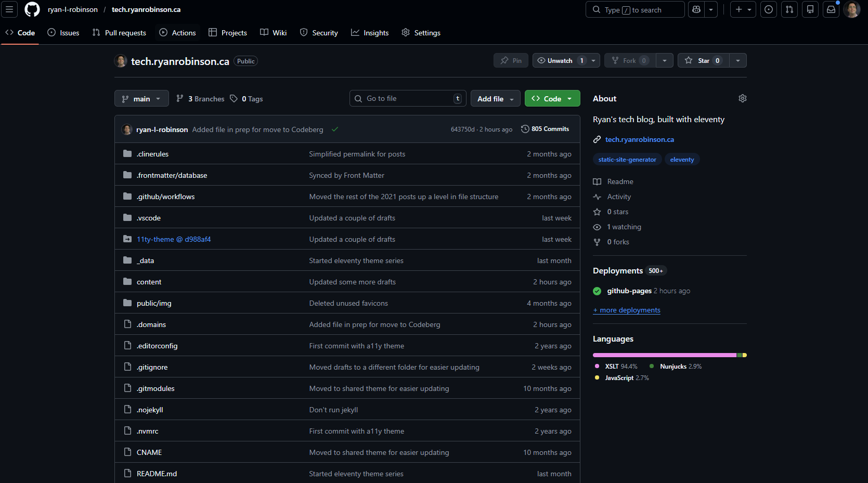Open the Insights tab
This screenshot has height=483, width=868.
370,32
